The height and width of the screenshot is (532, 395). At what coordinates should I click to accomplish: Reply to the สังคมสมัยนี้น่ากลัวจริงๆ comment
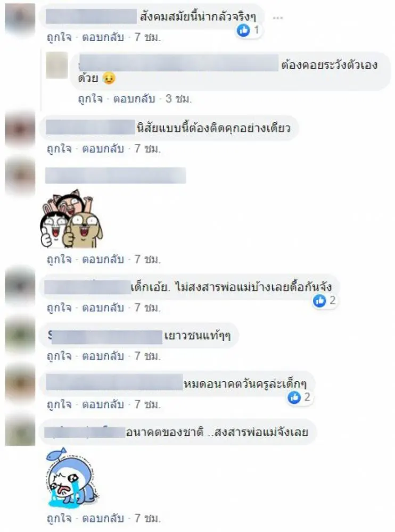click(x=103, y=37)
